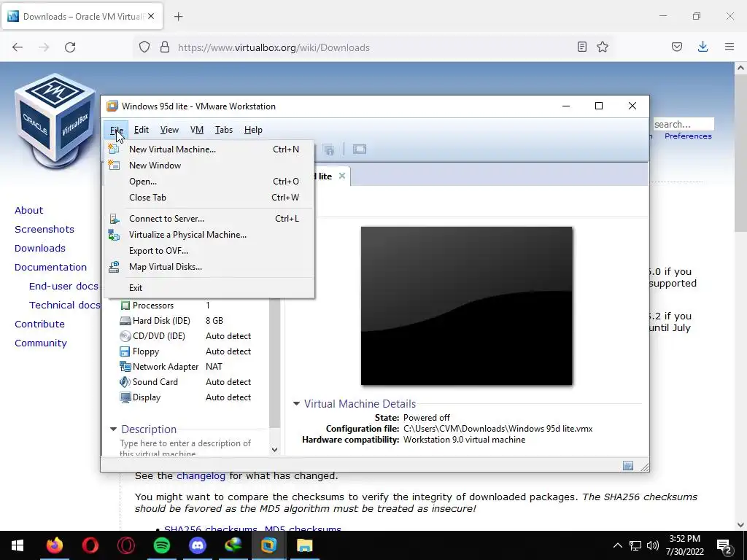Open Screenshots link in sidebar
747x560 pixels.
pos(44,230)
